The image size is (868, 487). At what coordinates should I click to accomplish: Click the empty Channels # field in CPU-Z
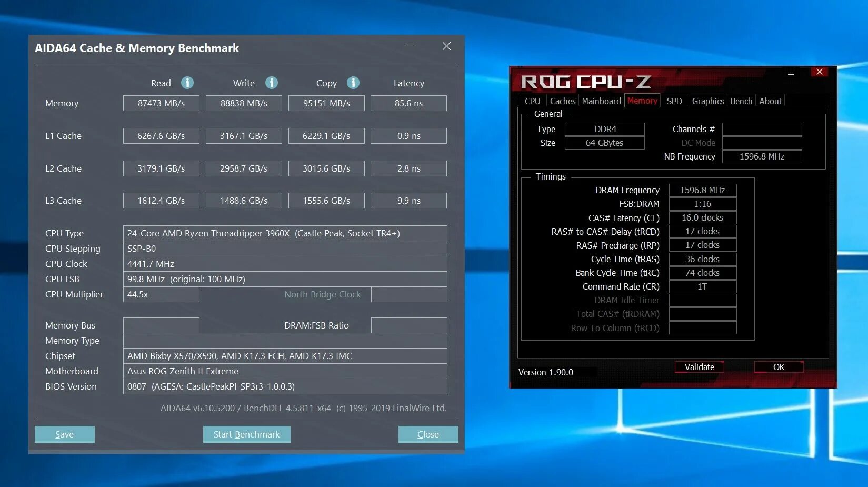(x=762, y=129)
